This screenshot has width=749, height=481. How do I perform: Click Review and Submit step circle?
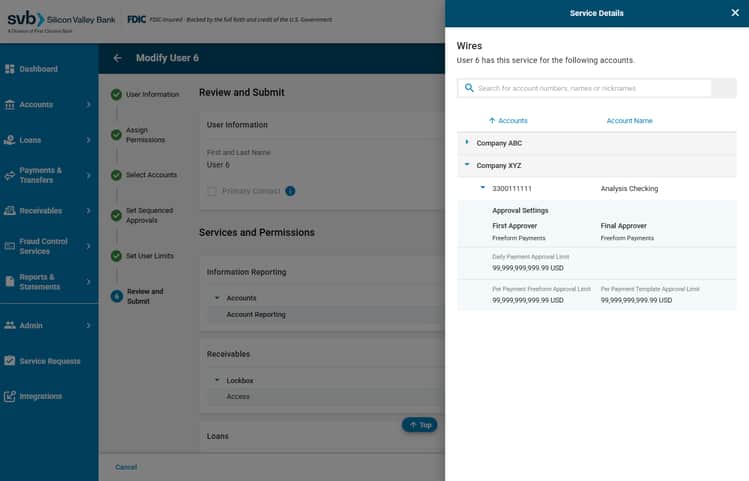(x=117, y=296)
